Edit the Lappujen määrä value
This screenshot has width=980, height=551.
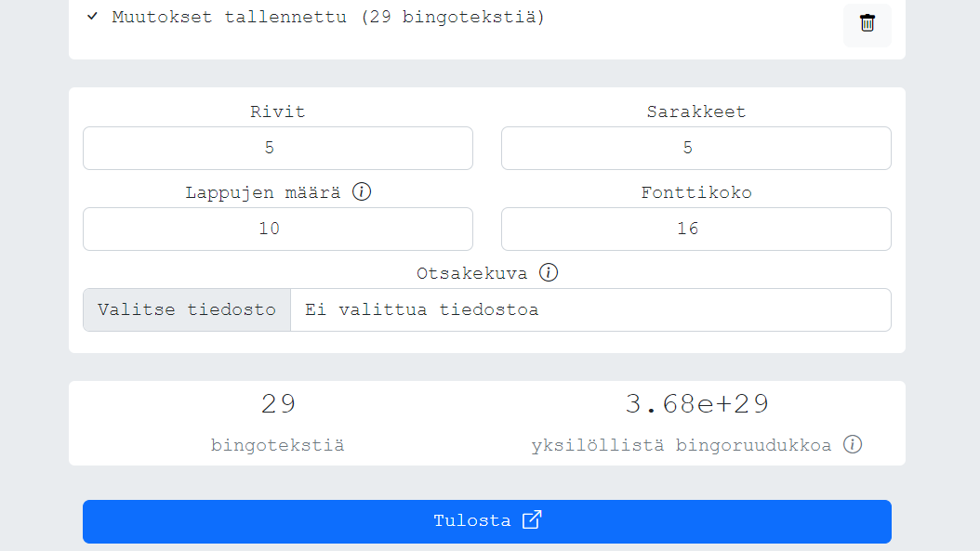tap(277, 229)
